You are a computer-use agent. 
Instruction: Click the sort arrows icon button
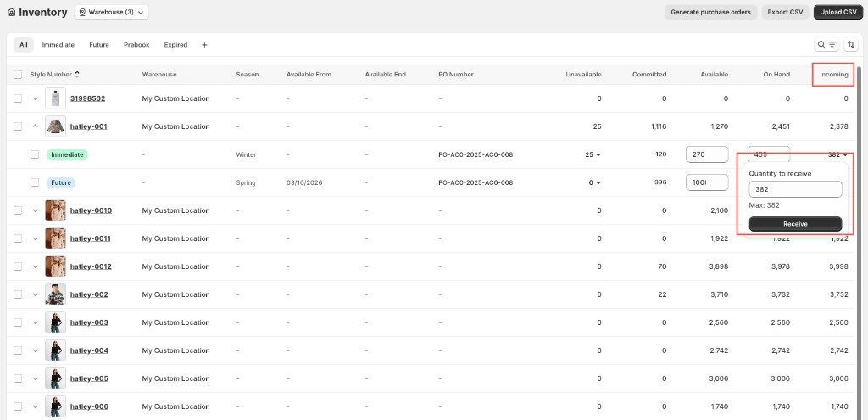[x=851, y=44]
